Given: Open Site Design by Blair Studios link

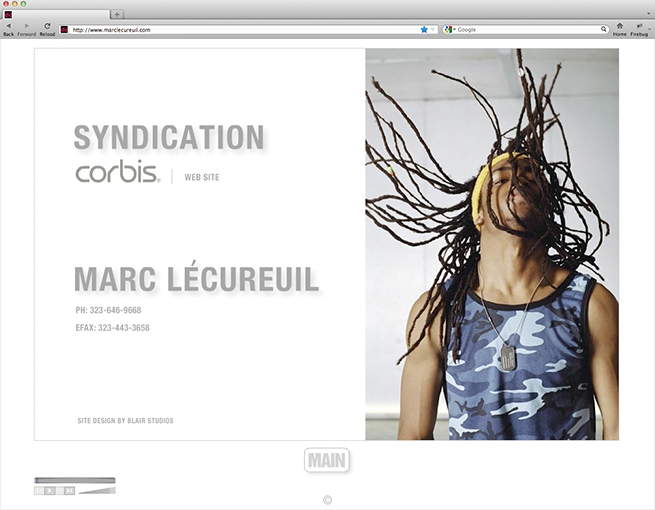Looking at the screenshot, I should tap(125, 421).
